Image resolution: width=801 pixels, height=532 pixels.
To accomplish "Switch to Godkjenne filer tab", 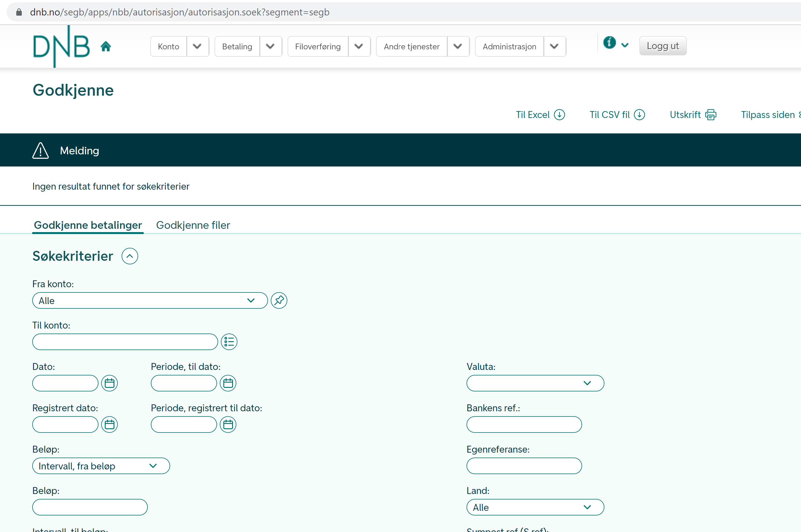I will (x=193, y=225).
